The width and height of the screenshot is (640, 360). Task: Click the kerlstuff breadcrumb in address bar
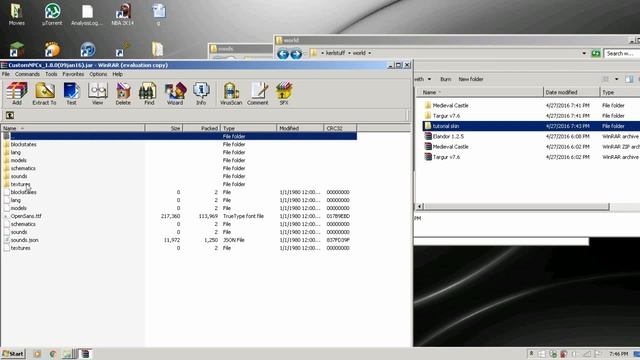335,53
